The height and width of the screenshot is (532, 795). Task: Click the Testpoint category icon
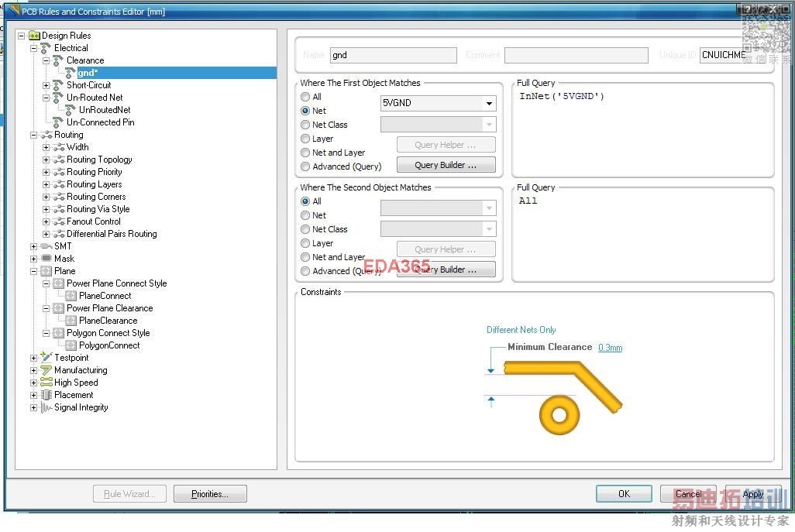[46, 357]
